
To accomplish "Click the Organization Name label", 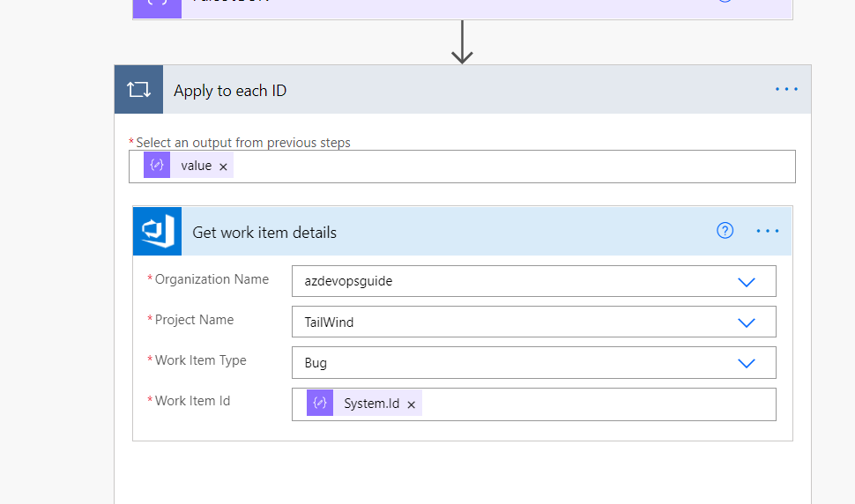I will pyautogui.click(x=212, y=279).
